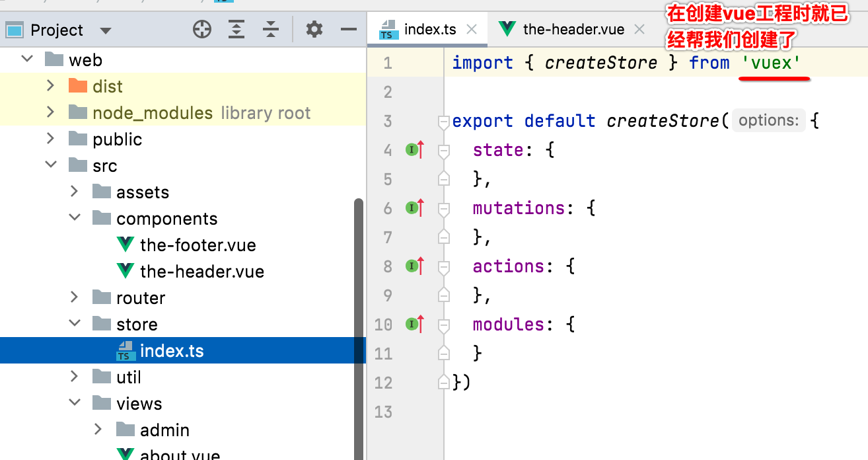868x460 pixels.
Task: Open Project panel settings gear
Action: pyautogui.click(x=314, y=29)
